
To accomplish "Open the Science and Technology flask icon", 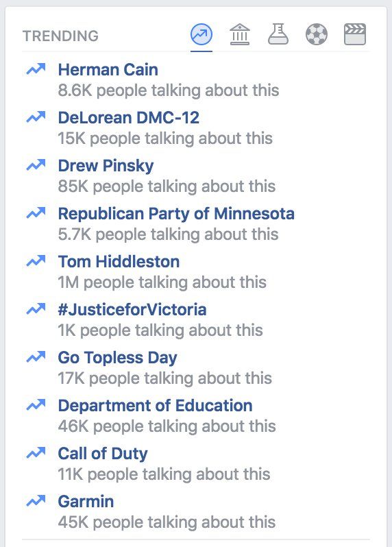I will tap(278, 34).
